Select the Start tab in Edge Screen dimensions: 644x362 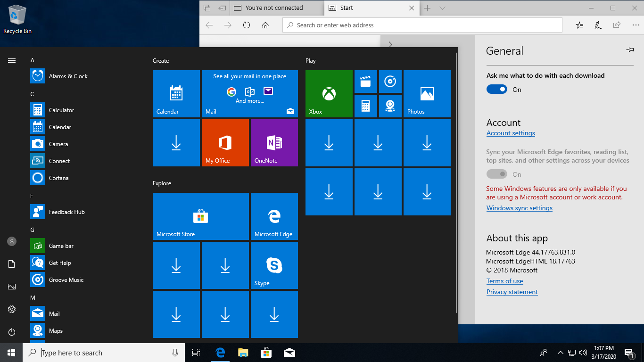(372, 8)
